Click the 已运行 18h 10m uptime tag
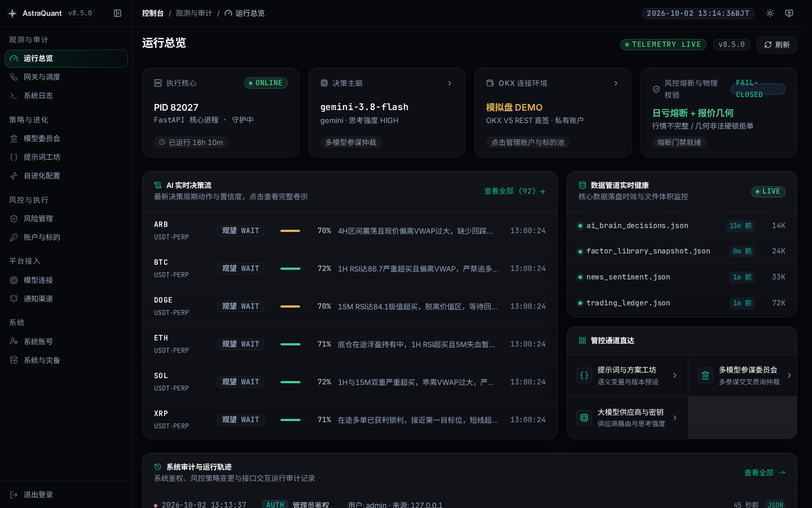This screenshot has width=812, height=508. pyautogui.click(x=191, y=142)
